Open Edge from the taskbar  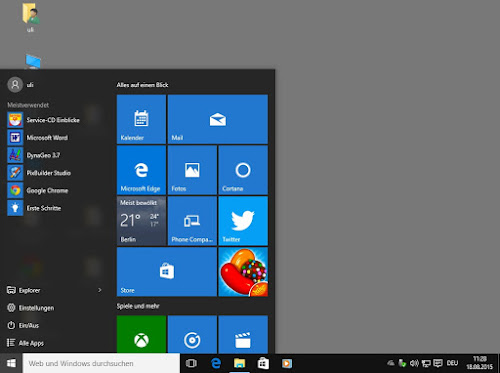[216, 363]
